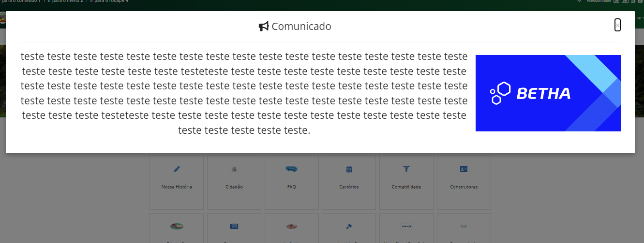This screenshot has width=644, height=243.
Task: Open the Nossa História link label
Action: 177,186
